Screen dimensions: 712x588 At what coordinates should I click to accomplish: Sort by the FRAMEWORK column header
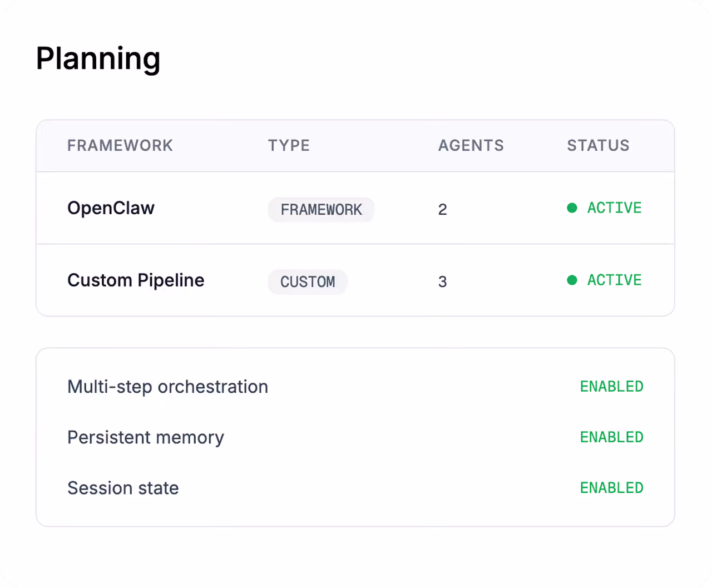(120, 146)
